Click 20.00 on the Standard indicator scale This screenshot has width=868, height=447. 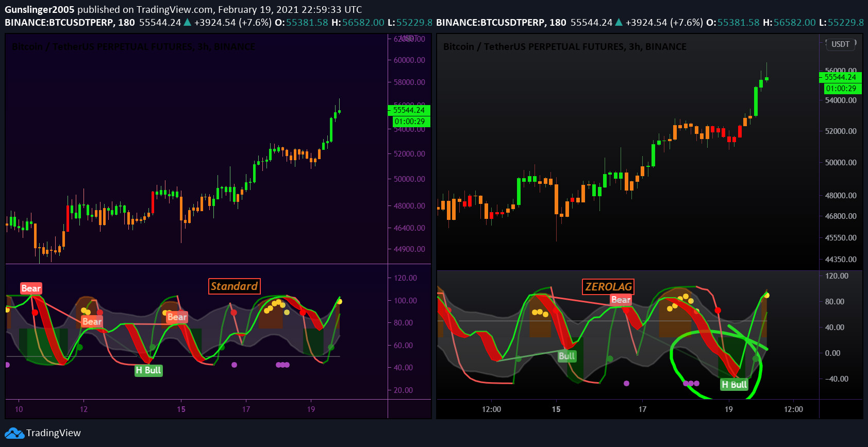(x=403, y=390)
